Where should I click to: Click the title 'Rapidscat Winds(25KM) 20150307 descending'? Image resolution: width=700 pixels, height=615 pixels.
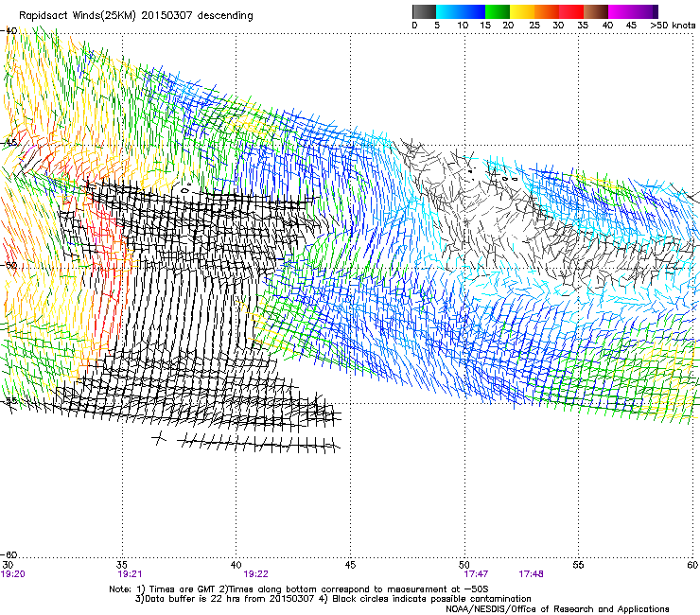(x=135, y=16)
